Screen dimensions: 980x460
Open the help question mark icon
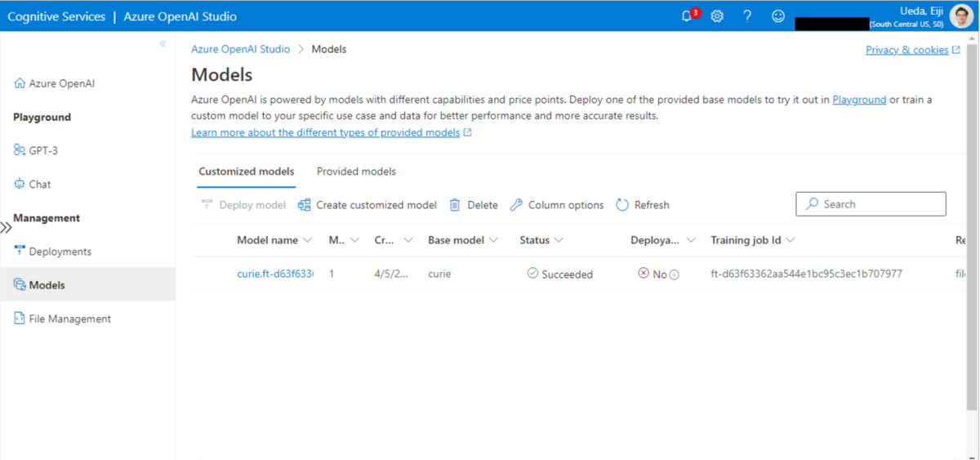click(x=747, y=16)
